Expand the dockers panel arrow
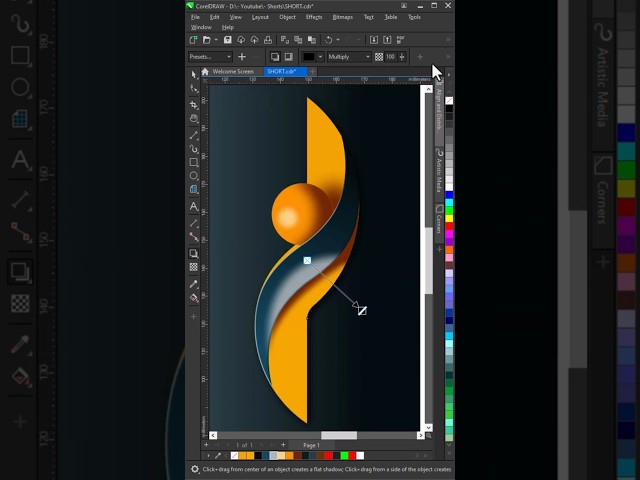640x480 pixels. [449, 75]
